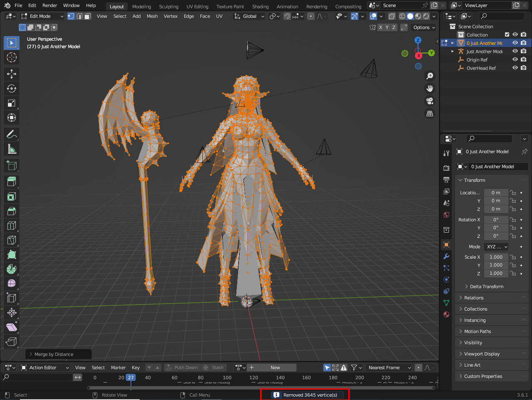Screen dimensions: 532x400
Task: Switch to face select mode
Action: pyautogui.click(x=87, y=16)
